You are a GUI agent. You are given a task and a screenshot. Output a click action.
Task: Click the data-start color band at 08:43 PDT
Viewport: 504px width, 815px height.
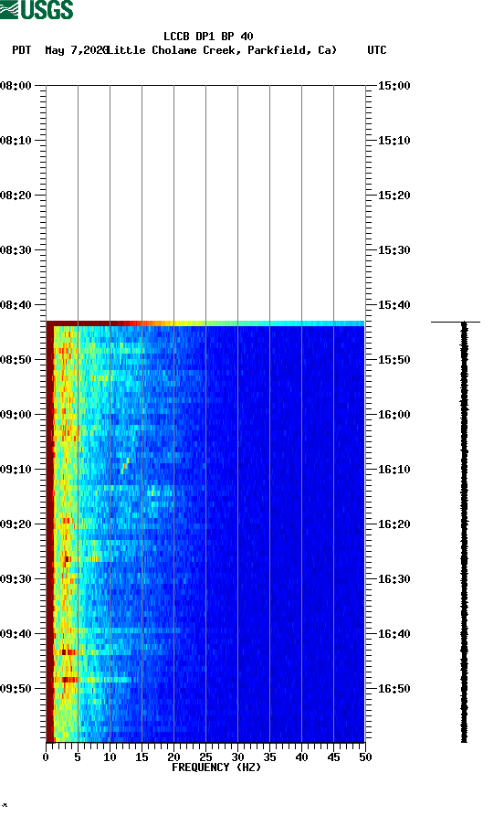[205, 323]
